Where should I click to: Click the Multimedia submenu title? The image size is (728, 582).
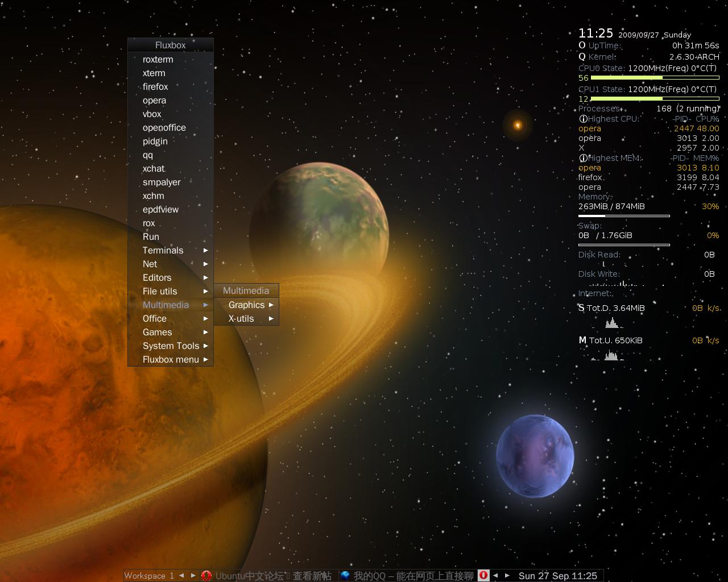click(x=246, y=290)
